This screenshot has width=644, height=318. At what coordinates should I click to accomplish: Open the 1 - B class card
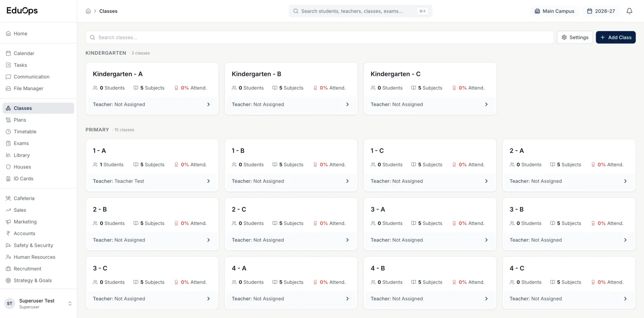click(x=291, y=165)
